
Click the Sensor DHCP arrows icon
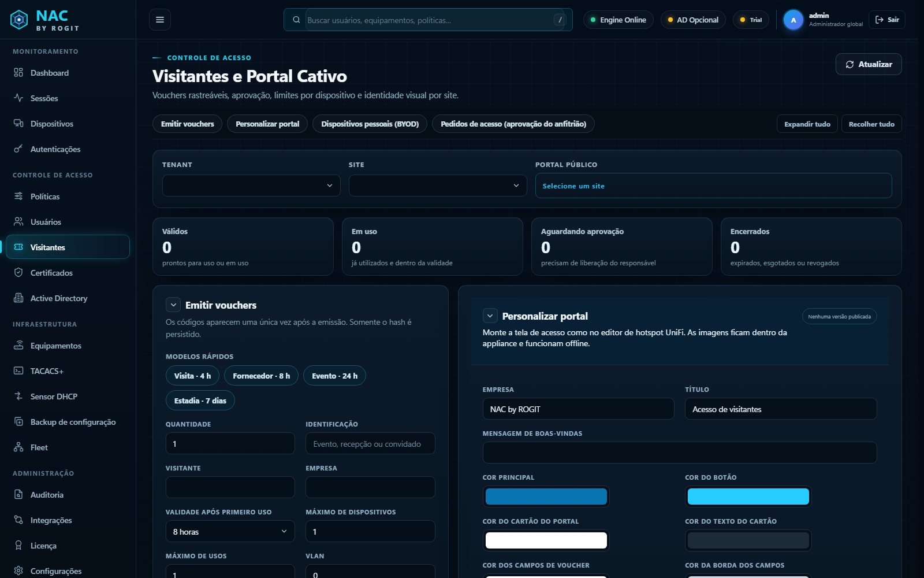18,397
